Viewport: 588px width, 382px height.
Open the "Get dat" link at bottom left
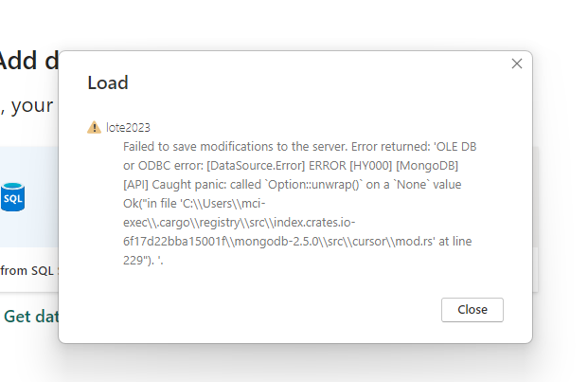coord(30,317)
